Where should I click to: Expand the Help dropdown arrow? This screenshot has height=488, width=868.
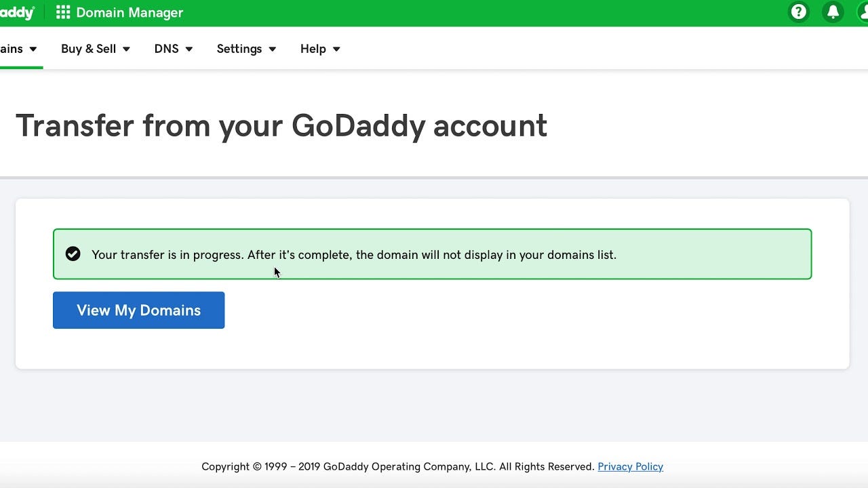[x=336, y=49]
